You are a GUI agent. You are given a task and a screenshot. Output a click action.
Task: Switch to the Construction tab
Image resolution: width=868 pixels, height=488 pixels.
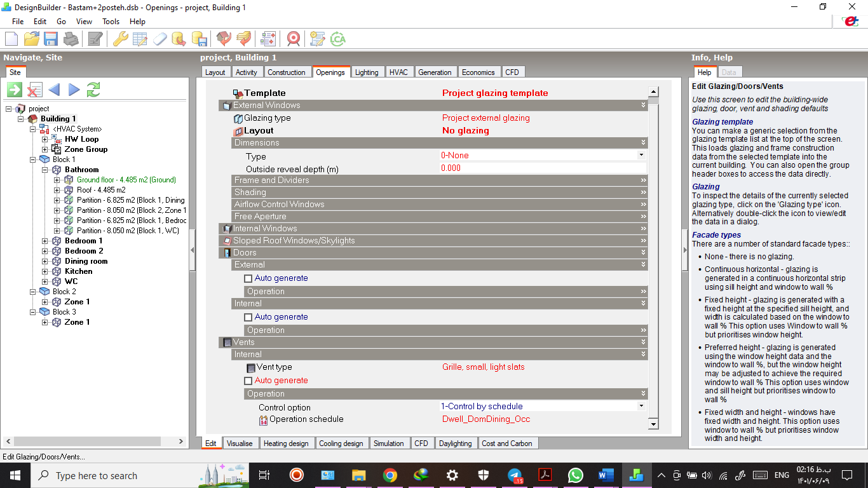point(287,72)
